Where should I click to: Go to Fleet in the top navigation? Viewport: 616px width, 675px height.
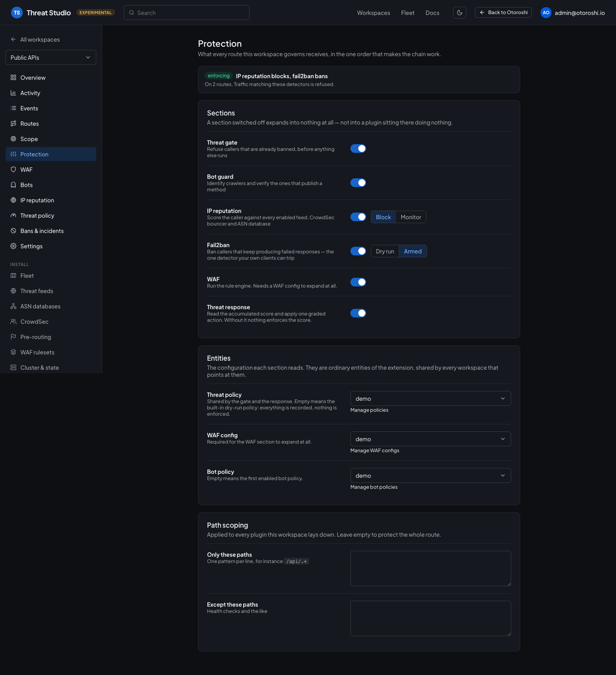click(x=408, y=13)
